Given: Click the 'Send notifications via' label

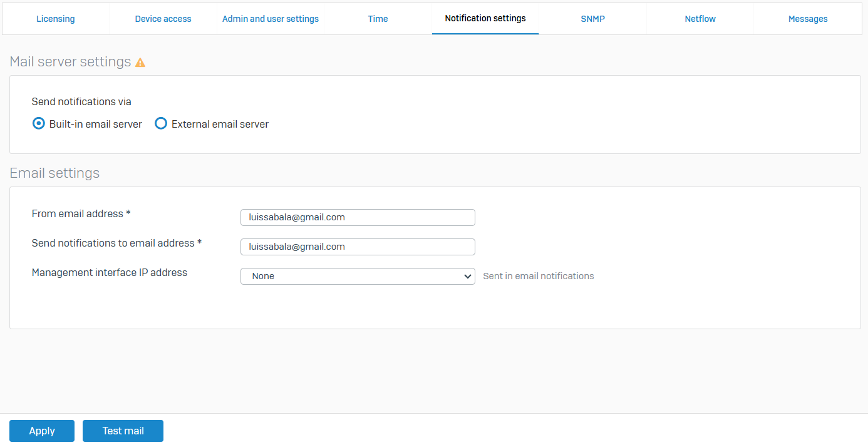Looking at the screenshot, I should point(81,101).
